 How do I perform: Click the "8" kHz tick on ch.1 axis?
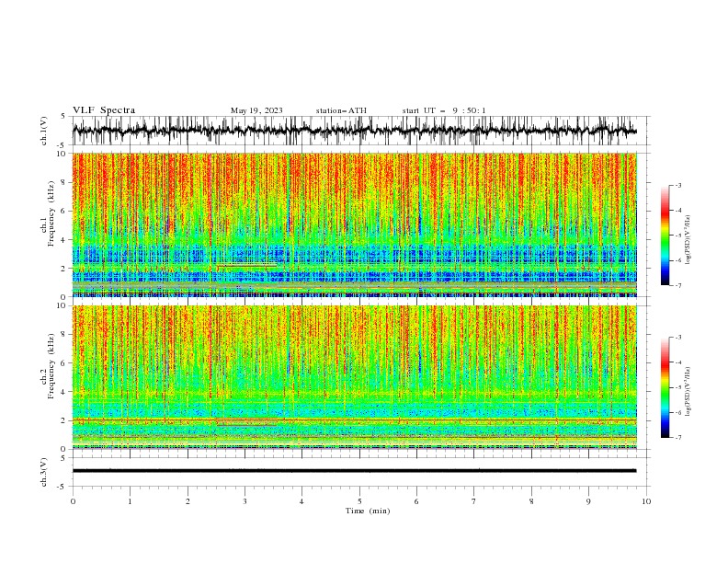pyautogui.click(x=64, y=182)
